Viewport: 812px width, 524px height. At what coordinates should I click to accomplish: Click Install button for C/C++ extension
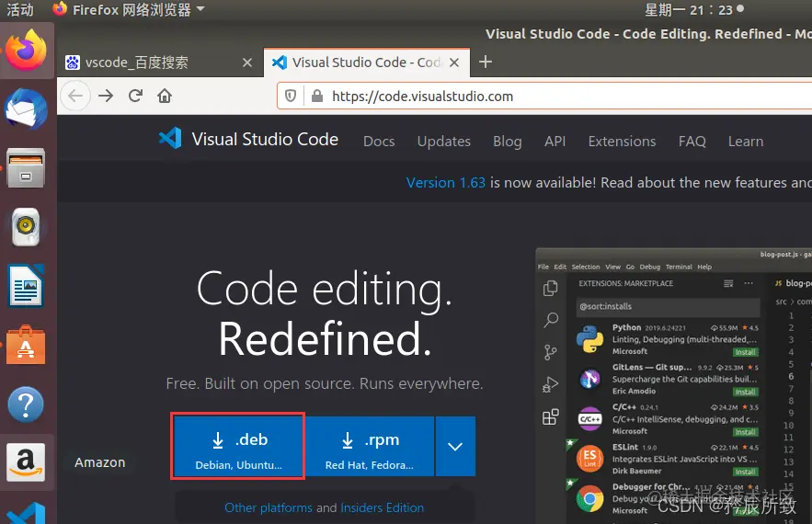pyautogui.click(x=745, y=432)
